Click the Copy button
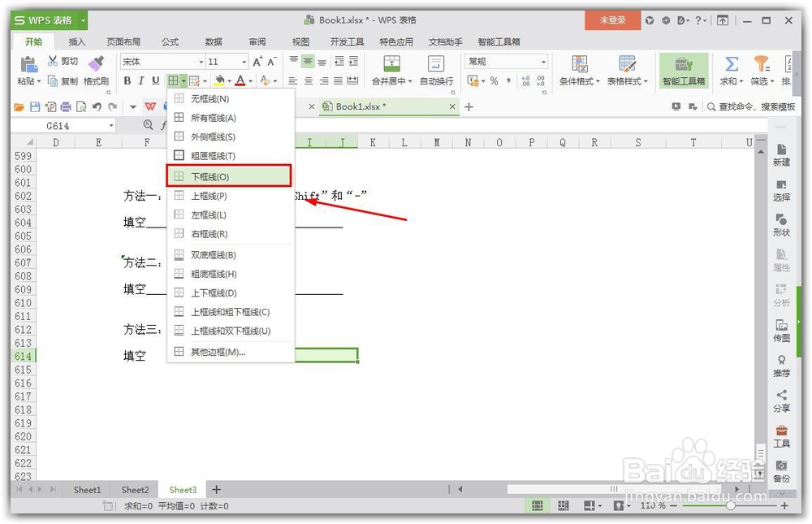Viewport: 812px width, 524px height. point(63,81)
